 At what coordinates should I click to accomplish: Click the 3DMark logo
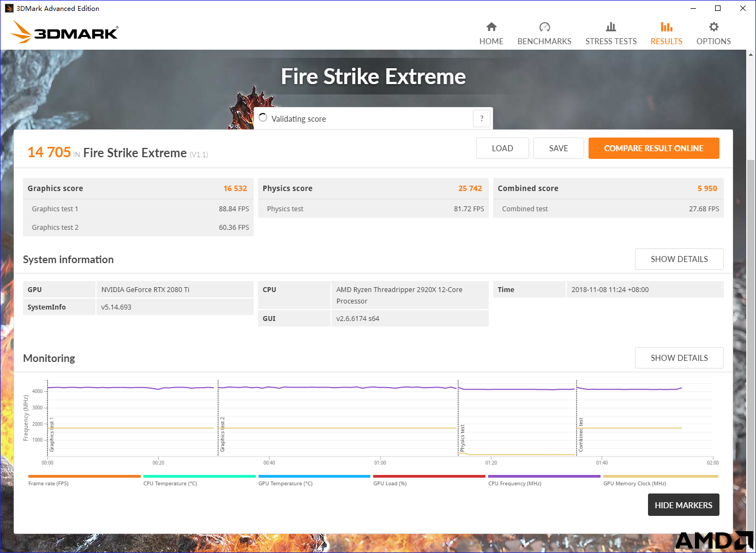coord(64,32)
